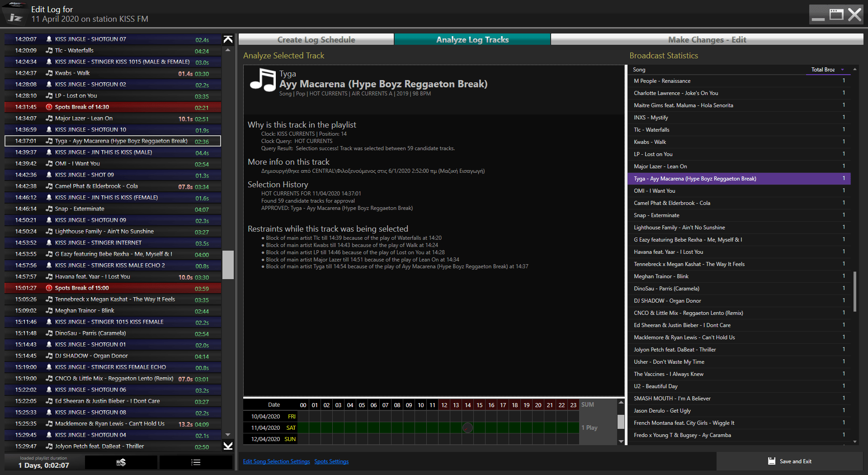Click the red icon of Spots Break of 15:00

(x=49, y=288)
